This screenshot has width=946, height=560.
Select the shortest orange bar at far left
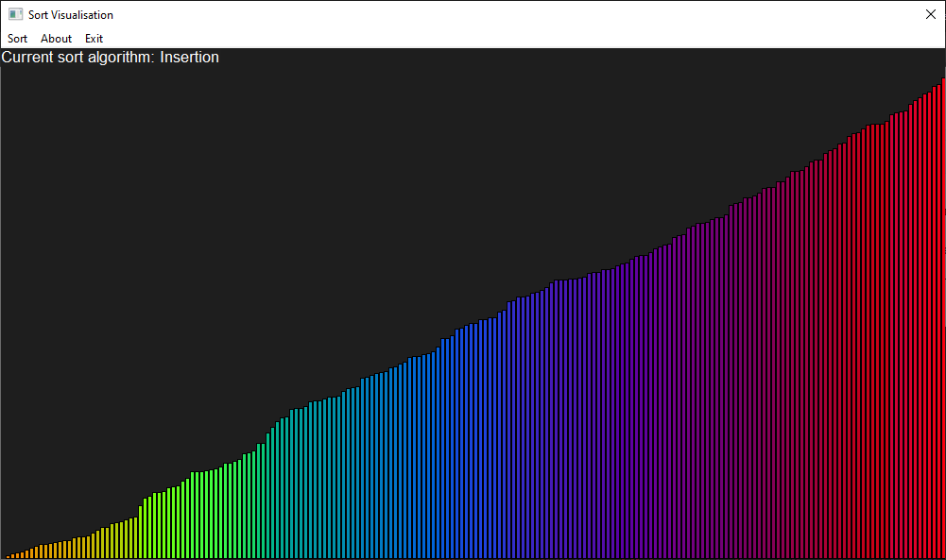pos(9,557)
